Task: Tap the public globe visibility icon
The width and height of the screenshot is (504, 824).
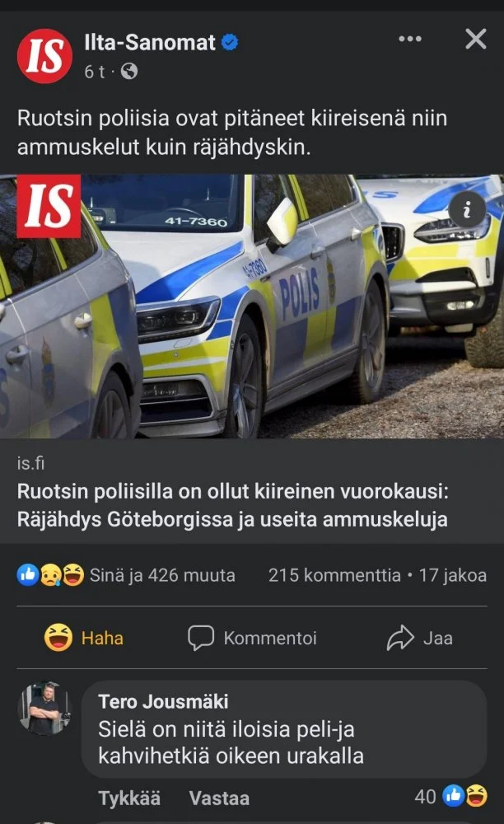Action: coord(129,71)
